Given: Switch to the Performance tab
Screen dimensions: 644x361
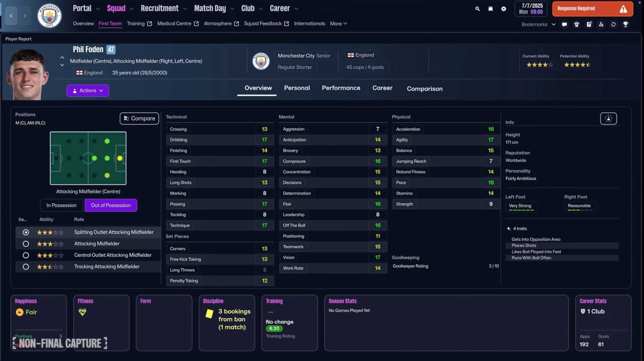Looking at the screenshot, I should [x=341, y=88].
